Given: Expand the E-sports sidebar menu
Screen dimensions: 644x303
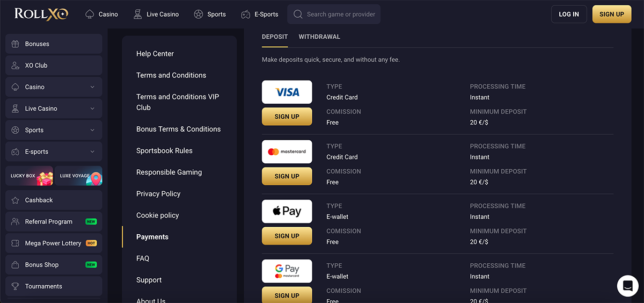Looking at the screenshot, I should click(92, 151).
